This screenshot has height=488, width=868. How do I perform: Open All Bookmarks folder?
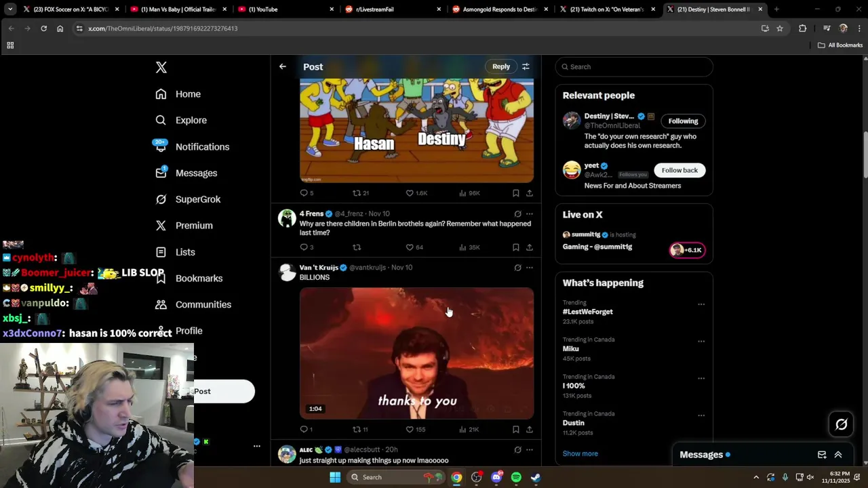[840, 45]
